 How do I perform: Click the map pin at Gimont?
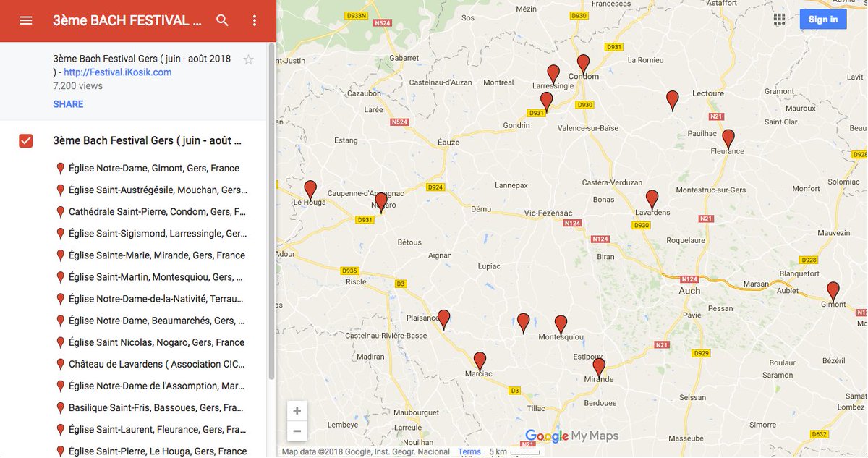point(833,292)
